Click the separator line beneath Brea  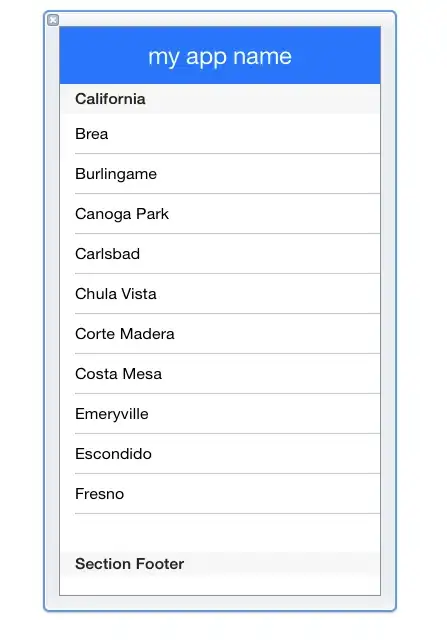pos(228,154)
